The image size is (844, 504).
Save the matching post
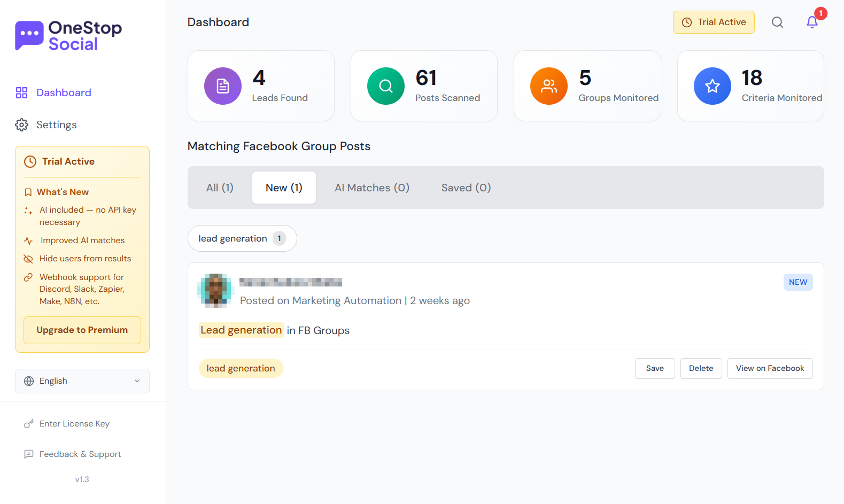tap(655, 368)
